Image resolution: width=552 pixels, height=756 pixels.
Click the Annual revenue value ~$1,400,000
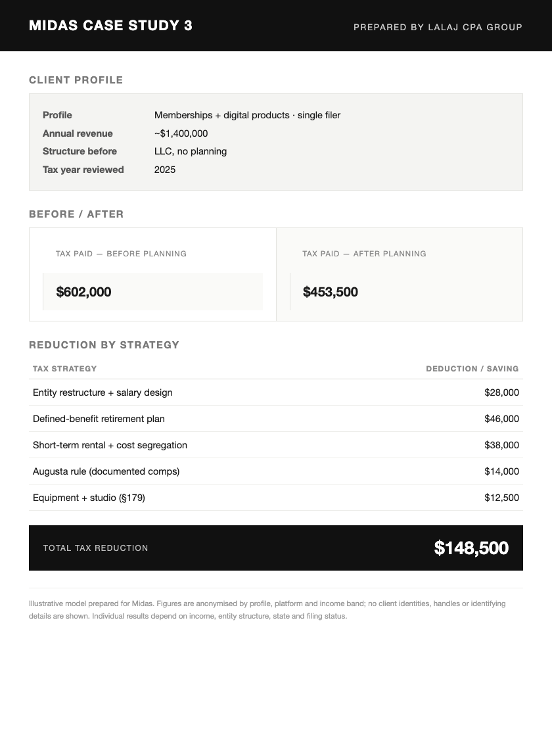tap(181, 133)
